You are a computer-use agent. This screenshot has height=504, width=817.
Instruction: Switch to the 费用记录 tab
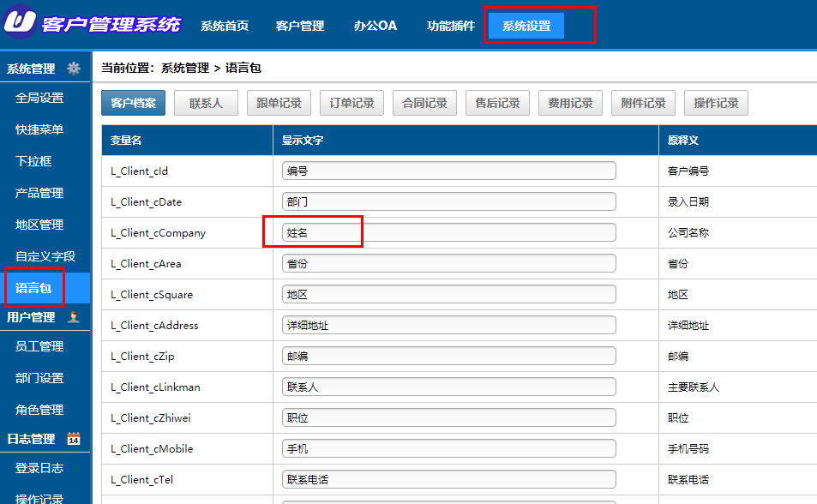click(571, 103)
